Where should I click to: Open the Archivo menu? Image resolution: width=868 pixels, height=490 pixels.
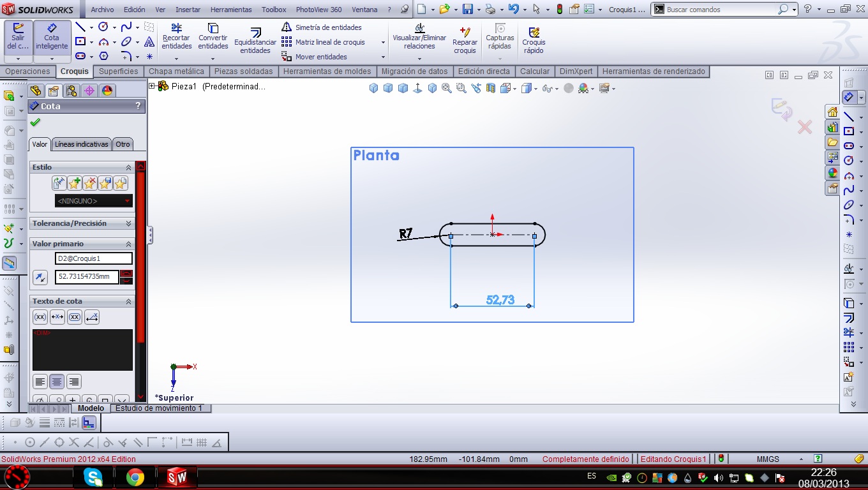pyautogui.click(x=102, y=10)
